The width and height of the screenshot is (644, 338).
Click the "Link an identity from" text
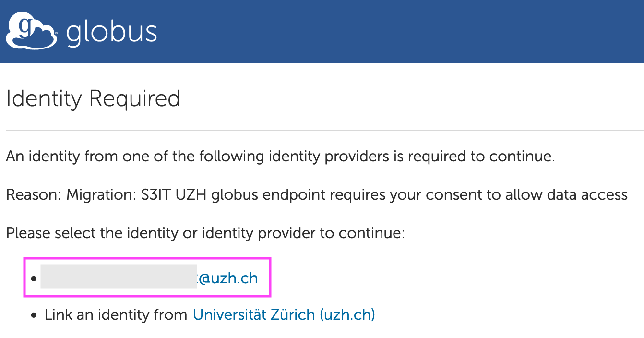116,315
